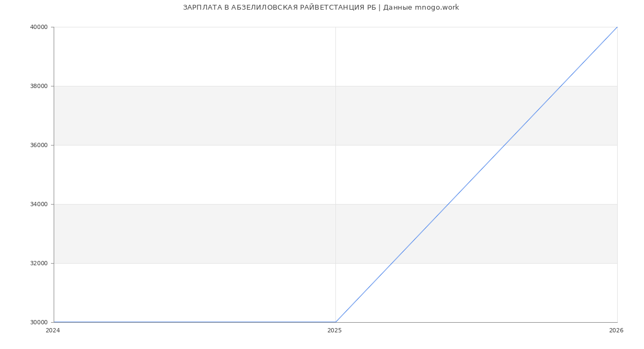Click the flat line between 2024 and 2025
Viewport: 644px width, 349px height.
(x=194, y=322)
